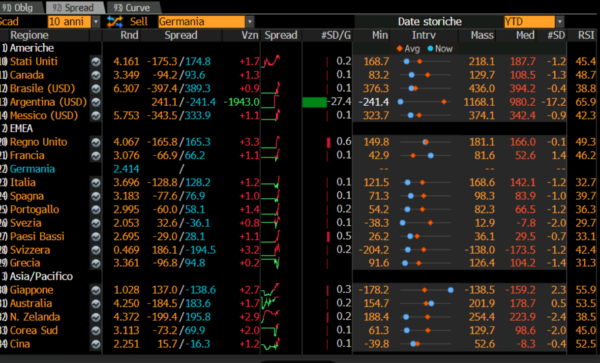This screenshot has height=363, width=600.
Task: Click the Stati Uniti spread sparkline
Action: [271, 61]
